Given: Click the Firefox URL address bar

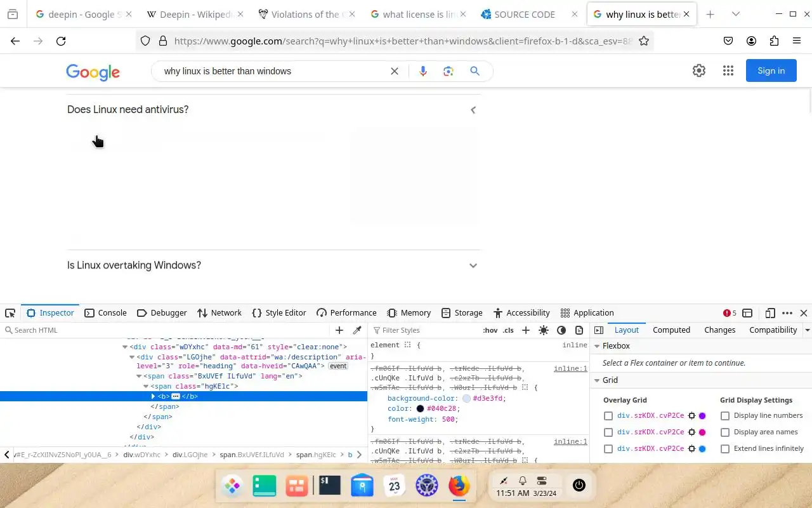Looking at the screenshot, I should (x=403, y=41).
